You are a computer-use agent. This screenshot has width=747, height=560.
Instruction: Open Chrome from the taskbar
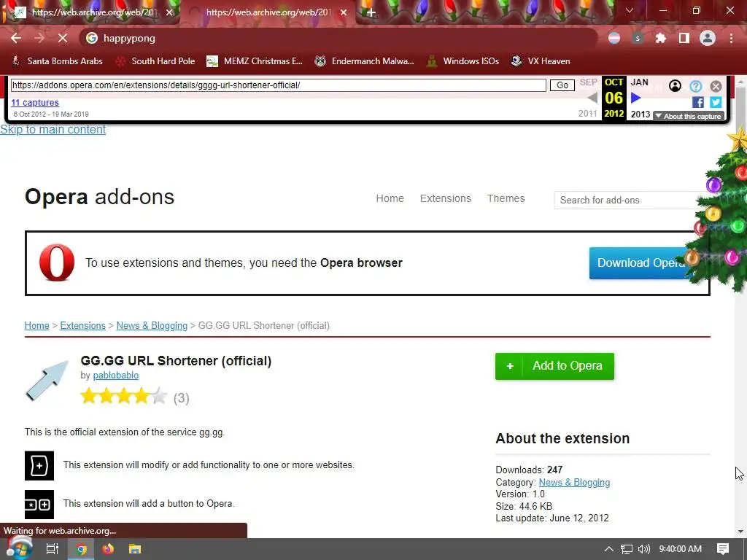(x=81, y=549)
